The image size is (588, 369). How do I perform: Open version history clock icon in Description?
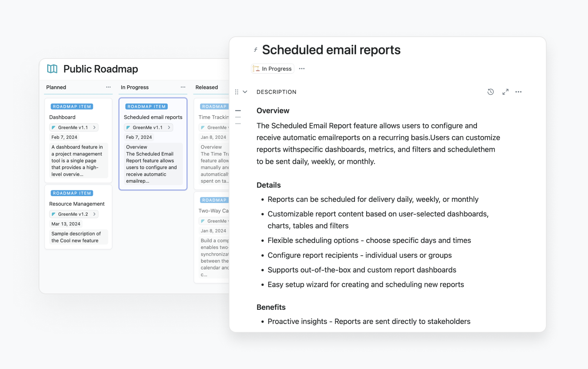(490, 92)
